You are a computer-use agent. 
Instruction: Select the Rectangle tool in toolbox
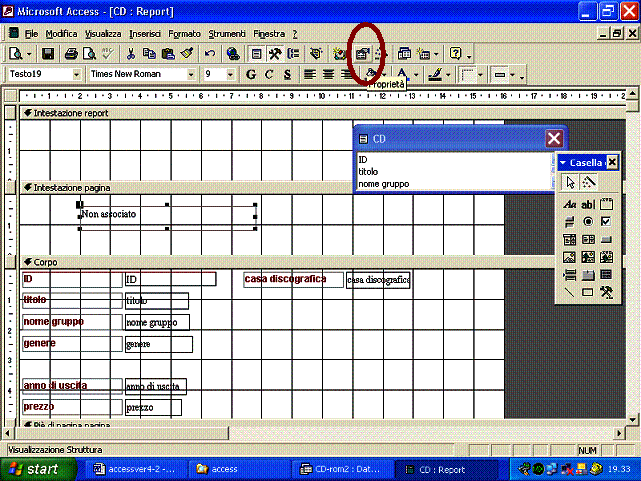(x=588, y=292)
